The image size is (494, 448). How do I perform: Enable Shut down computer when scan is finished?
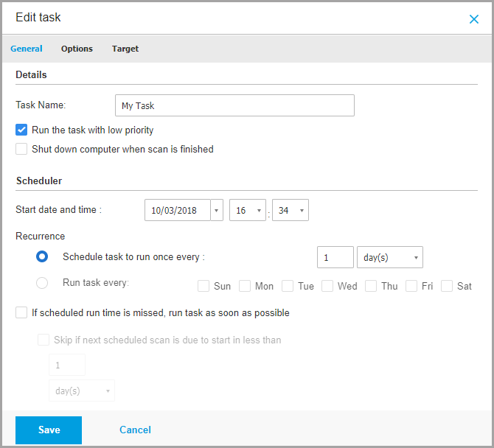pyautogui.click(x=21, y=150)
